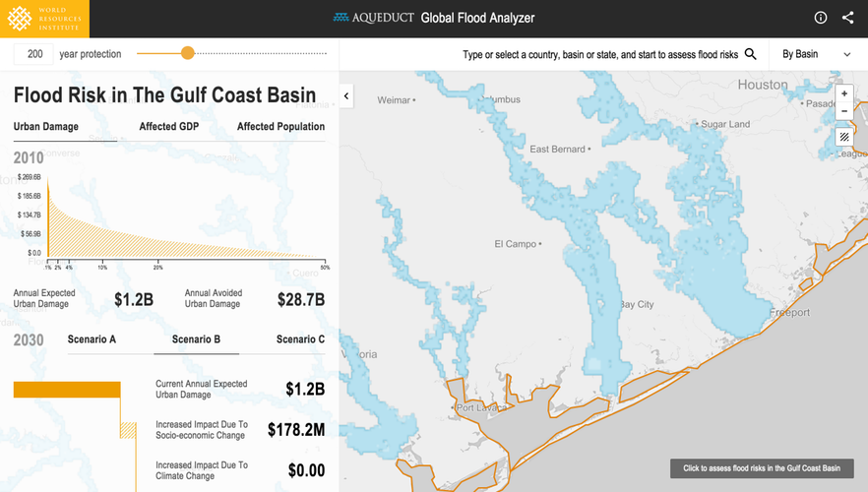Click the Bay City map label
Viewport: 868px width, 492px height.
pos(637,304)
